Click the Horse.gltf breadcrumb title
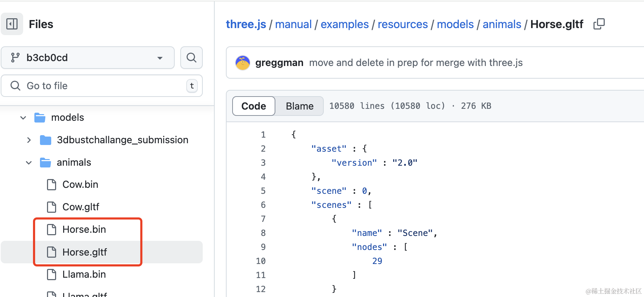Viewport: 644px width, 297px height. coord(557,24)
